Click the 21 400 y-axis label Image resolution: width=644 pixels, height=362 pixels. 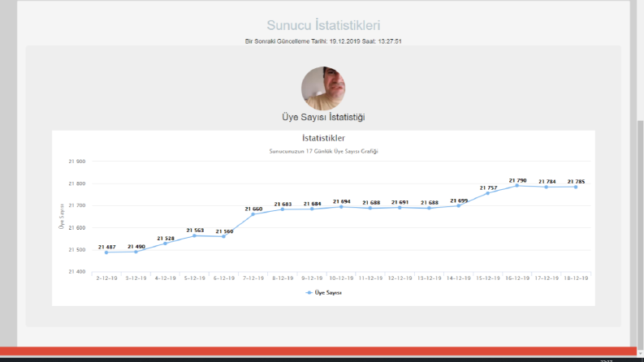pyautogui.click(x=77, y=272)
